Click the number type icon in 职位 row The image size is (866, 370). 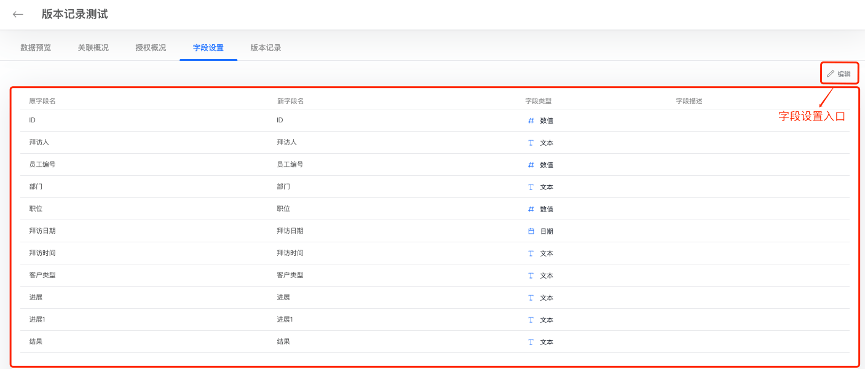pos(531,209)
